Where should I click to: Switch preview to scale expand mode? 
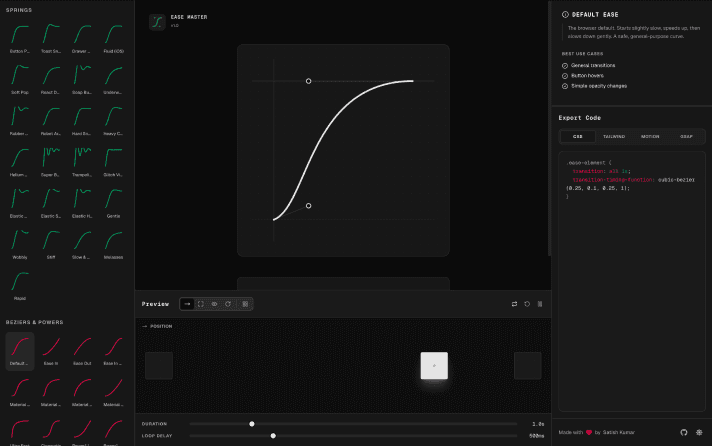tap(201, 304)
